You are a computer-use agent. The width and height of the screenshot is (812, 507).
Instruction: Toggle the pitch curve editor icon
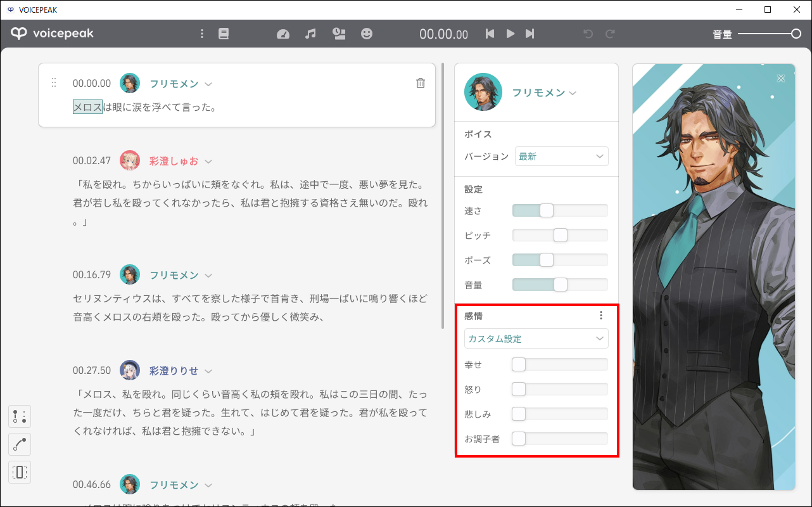pos(20,444)
